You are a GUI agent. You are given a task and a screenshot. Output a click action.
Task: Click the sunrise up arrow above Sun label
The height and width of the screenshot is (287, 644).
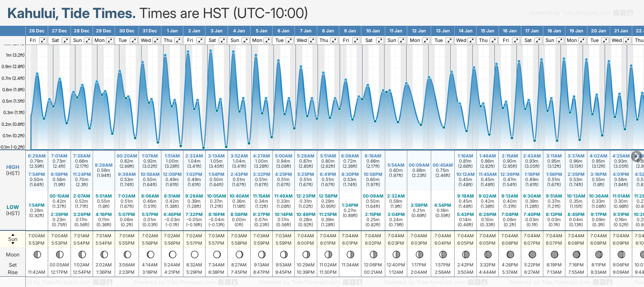(13, 234)
